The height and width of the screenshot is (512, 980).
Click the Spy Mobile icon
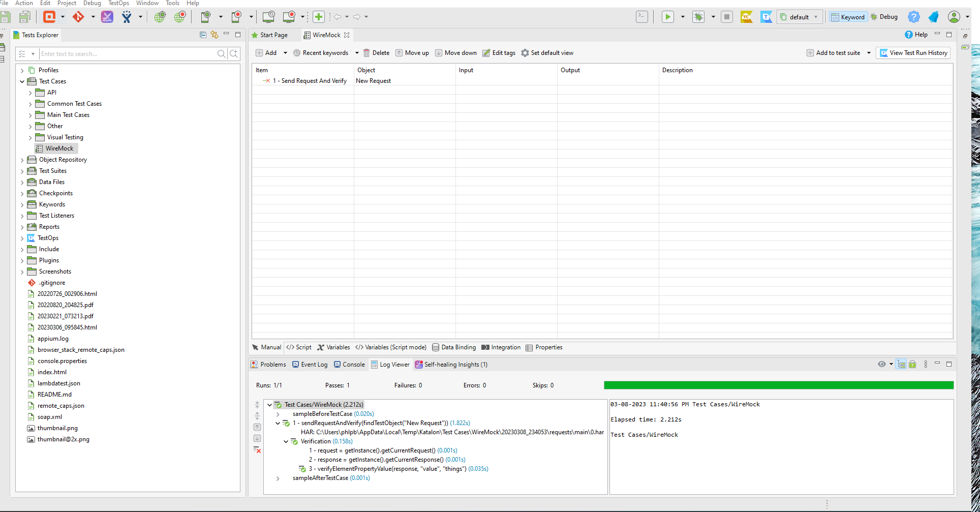click(205, 17)
